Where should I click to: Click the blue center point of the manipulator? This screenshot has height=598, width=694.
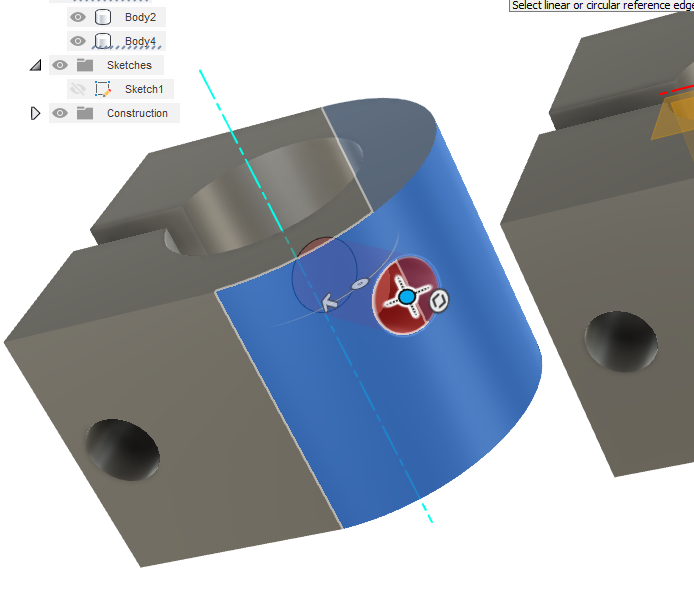pos(407,297)
